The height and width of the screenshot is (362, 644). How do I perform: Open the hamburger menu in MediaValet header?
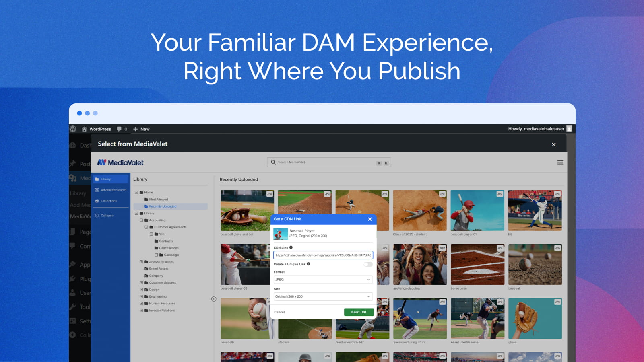(560, 162)
